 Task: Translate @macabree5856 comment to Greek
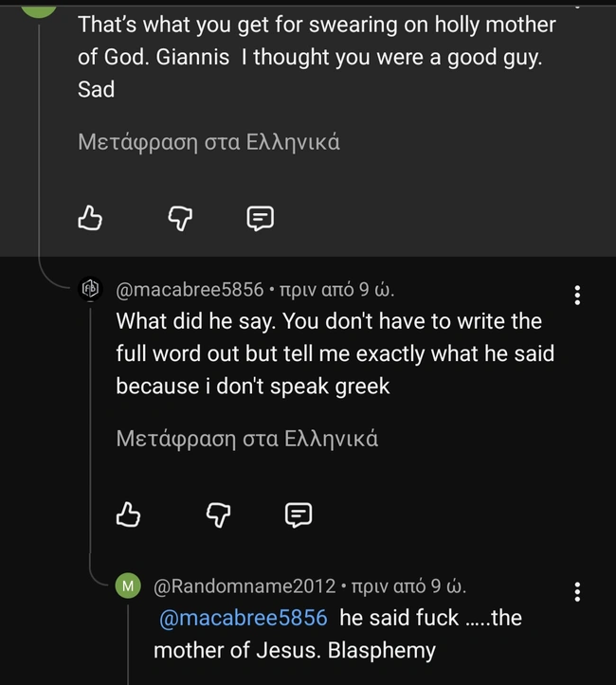[x=246, y=439]
